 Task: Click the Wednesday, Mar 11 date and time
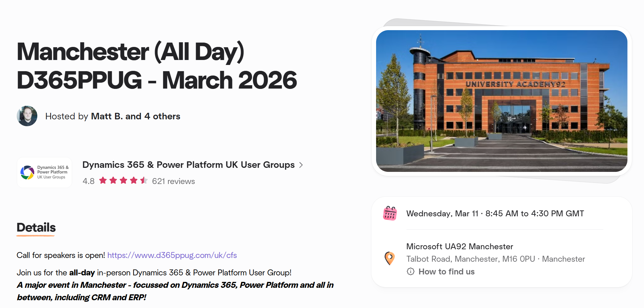(x=495, y=214)
